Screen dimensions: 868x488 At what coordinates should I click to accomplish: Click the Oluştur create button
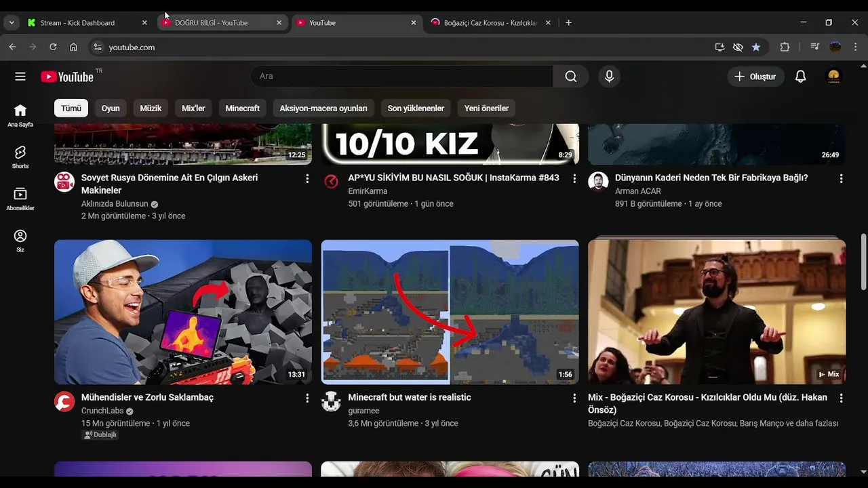pos(755,77)
